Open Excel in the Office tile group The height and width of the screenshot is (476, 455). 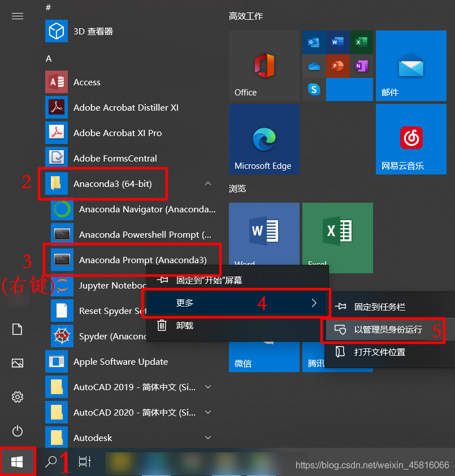click(361, 42)
